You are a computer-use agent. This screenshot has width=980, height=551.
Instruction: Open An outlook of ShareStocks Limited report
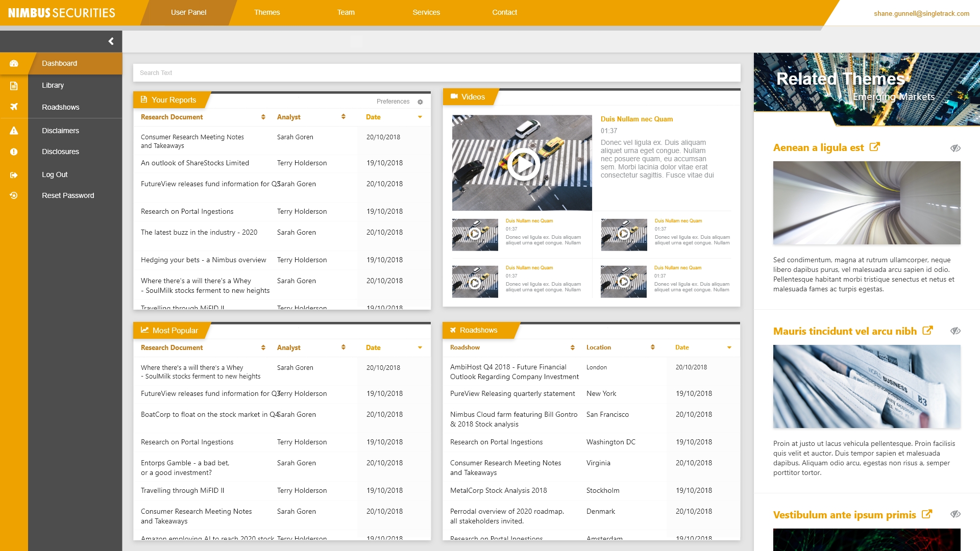coord(195,163)
